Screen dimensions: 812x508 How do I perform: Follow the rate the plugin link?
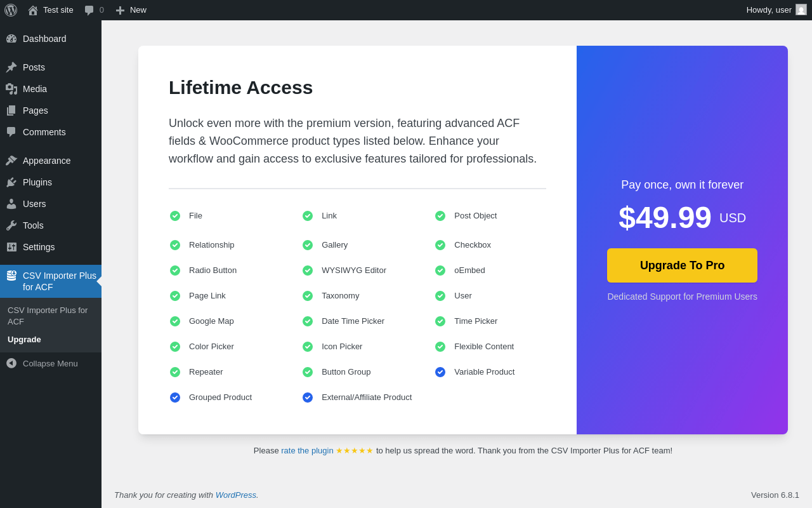tap(307, 450)
